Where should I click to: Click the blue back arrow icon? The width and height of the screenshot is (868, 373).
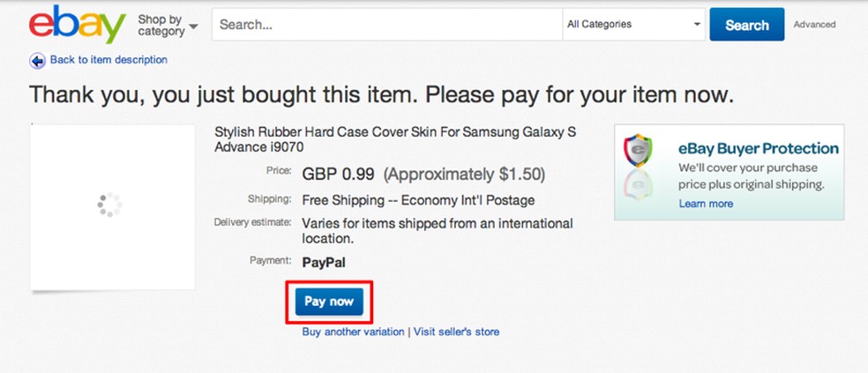[37, 60]
